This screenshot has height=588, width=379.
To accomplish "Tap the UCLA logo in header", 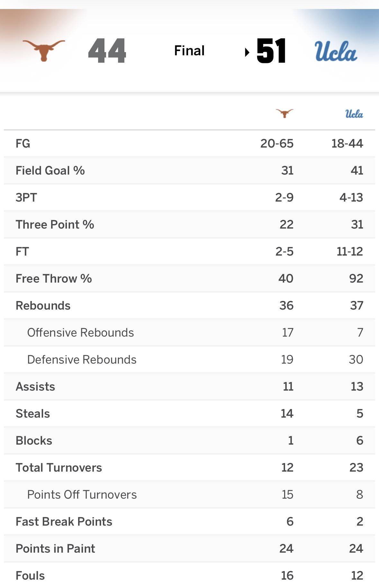I will (x=336, y=51).
